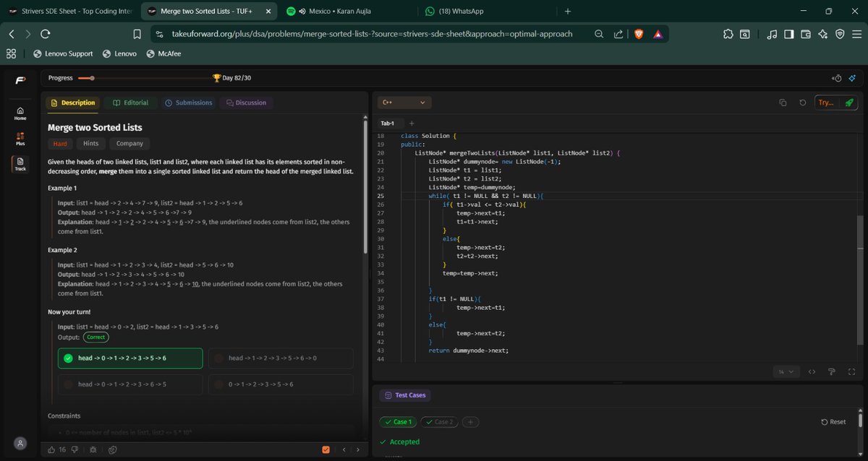Open the font size 14 dropdown
This screenshot has width=868, height=461.
(785, 371)
